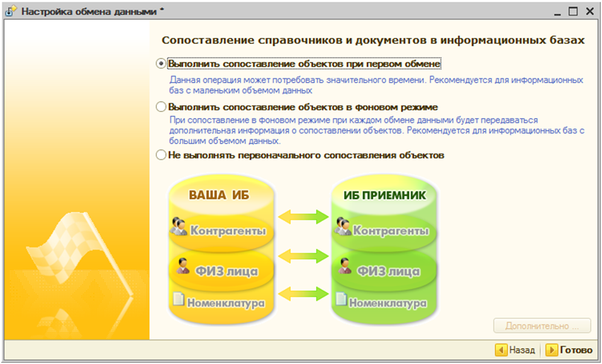Click the double arrow between the ФИЗ лица layers

click(x=303, y=255)
